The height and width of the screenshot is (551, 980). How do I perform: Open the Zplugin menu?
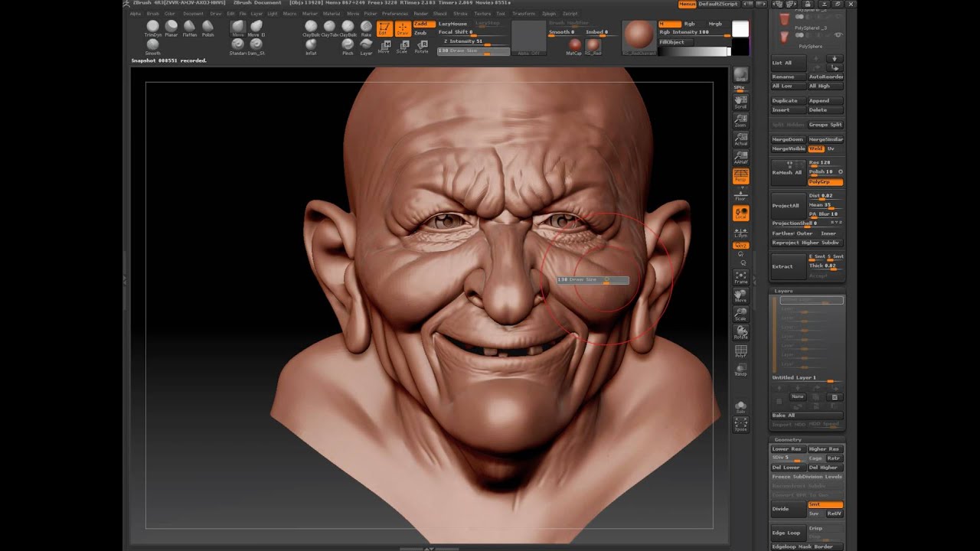coord(549,14)
